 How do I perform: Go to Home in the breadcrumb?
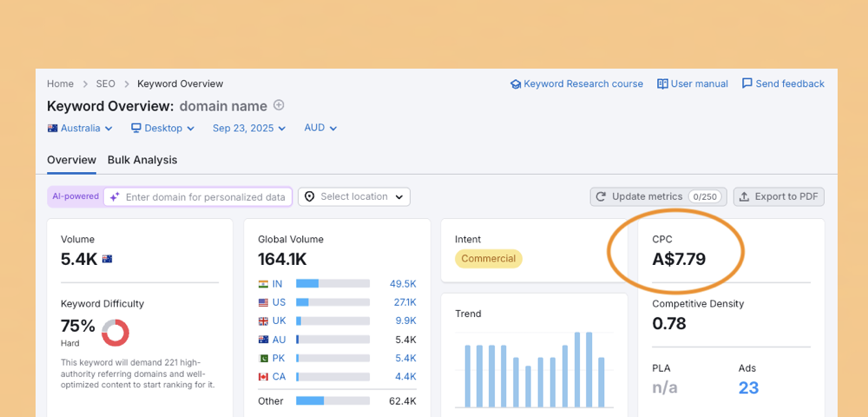point(60,84)
